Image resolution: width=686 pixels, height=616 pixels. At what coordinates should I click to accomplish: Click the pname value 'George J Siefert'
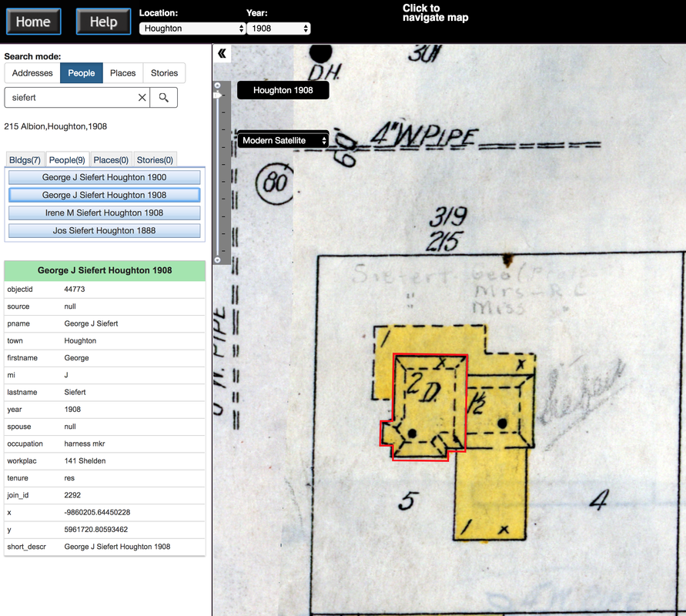tap(91, 323)
